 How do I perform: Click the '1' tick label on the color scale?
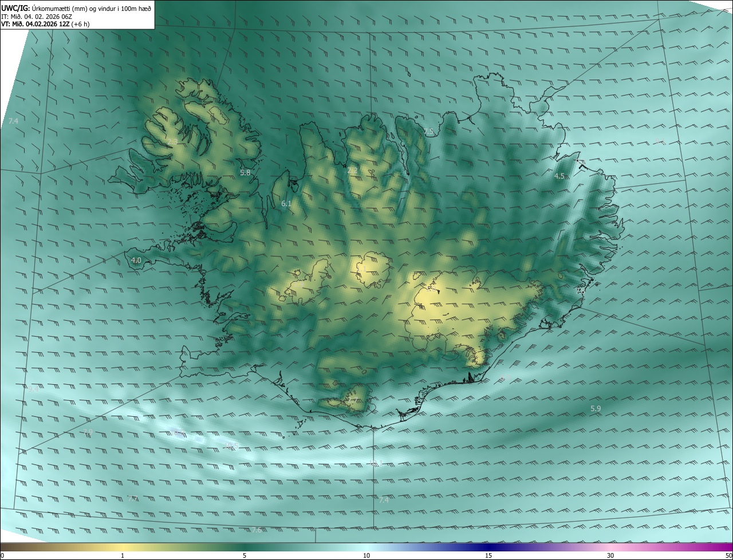[123, 555]
